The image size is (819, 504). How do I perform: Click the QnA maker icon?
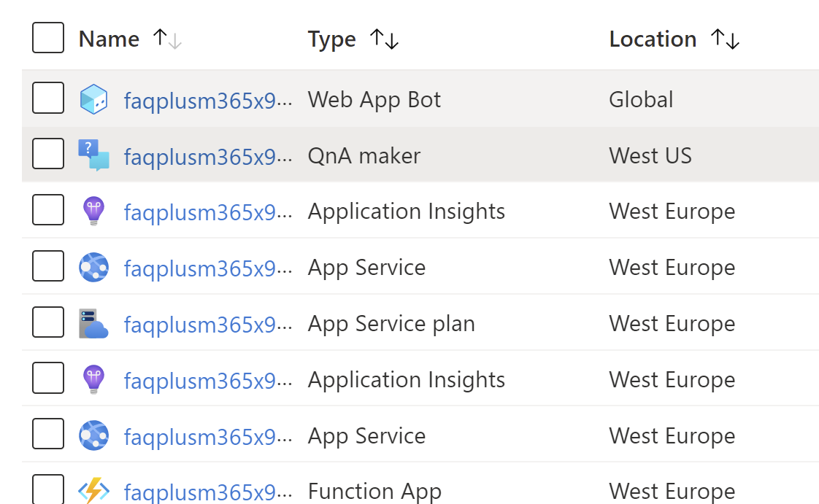click(95, 155)
